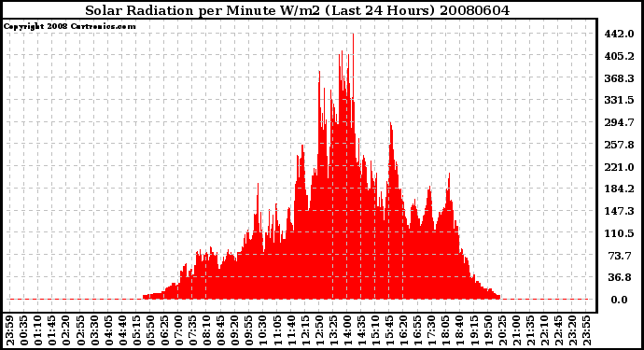Select the 147.3 y-axis label
This screenshot has height=350, width=644.
click(619, 211)
